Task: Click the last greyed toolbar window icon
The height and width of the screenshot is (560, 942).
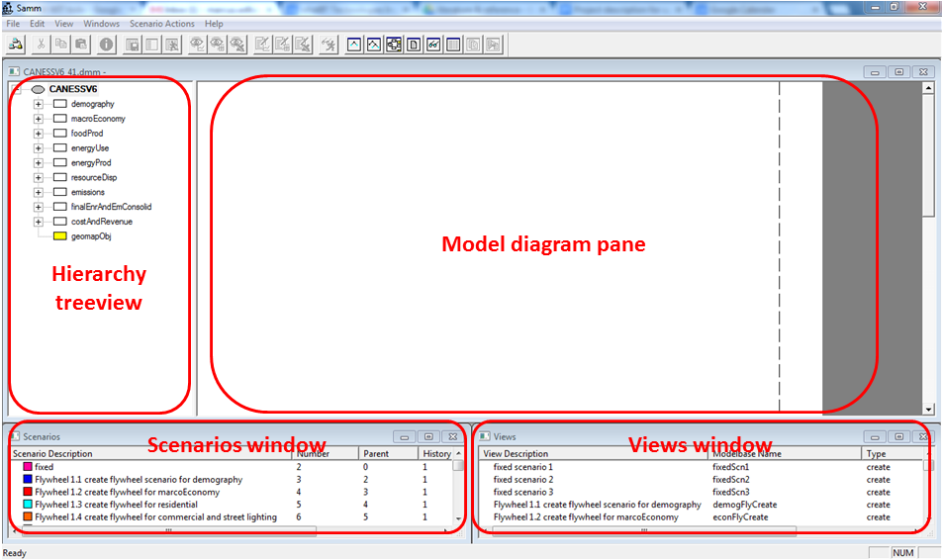Action: tap(493, 45)
